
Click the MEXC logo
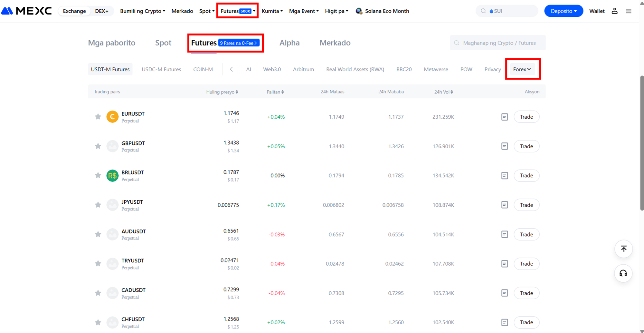(x=26, y=11)
